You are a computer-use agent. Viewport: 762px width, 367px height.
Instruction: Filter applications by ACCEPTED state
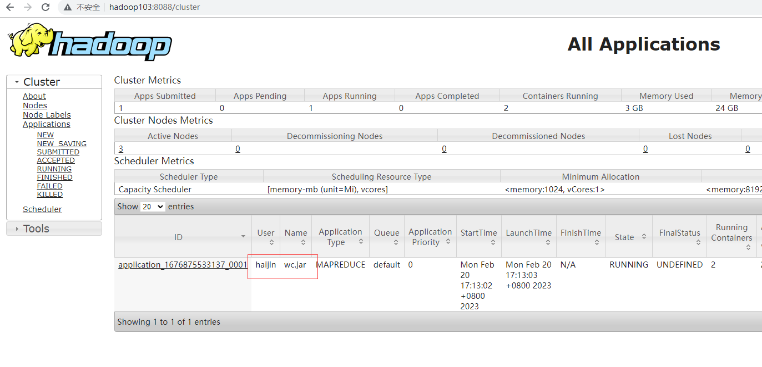[x=56, y=160]
